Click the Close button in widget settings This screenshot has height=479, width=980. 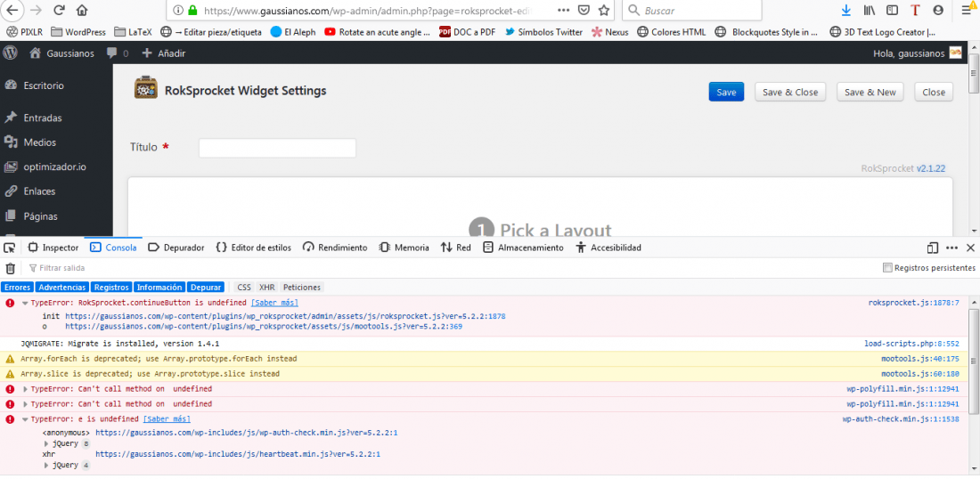(934, 92)
